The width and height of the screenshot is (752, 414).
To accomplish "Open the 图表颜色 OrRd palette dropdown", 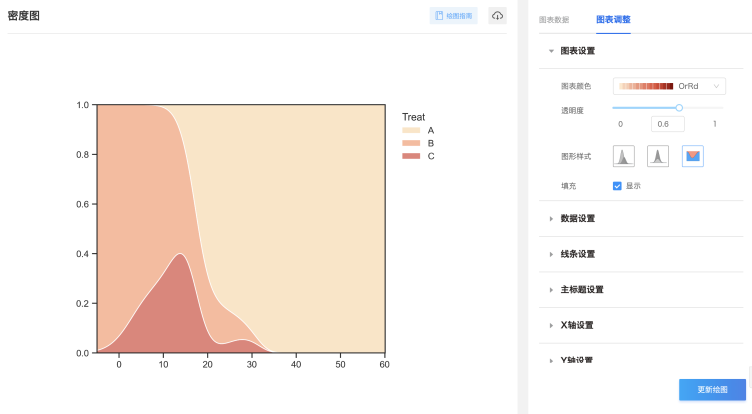I will pos(669,87).
